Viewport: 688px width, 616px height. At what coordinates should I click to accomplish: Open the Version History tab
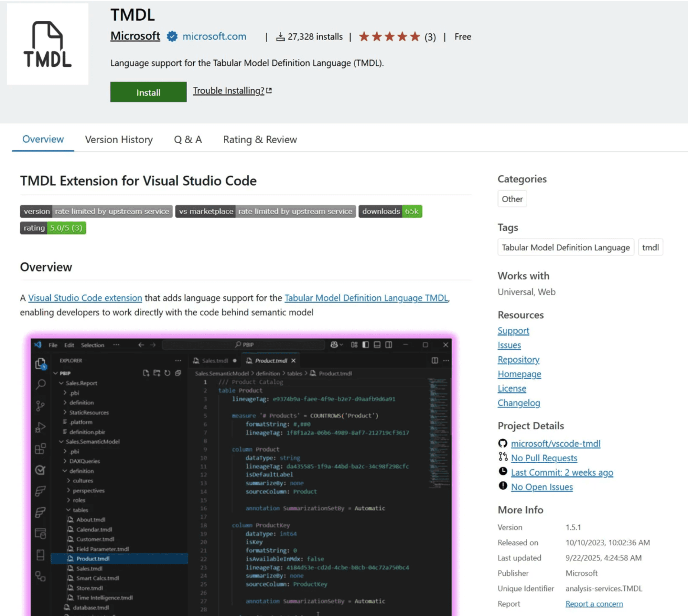[119, 139]
